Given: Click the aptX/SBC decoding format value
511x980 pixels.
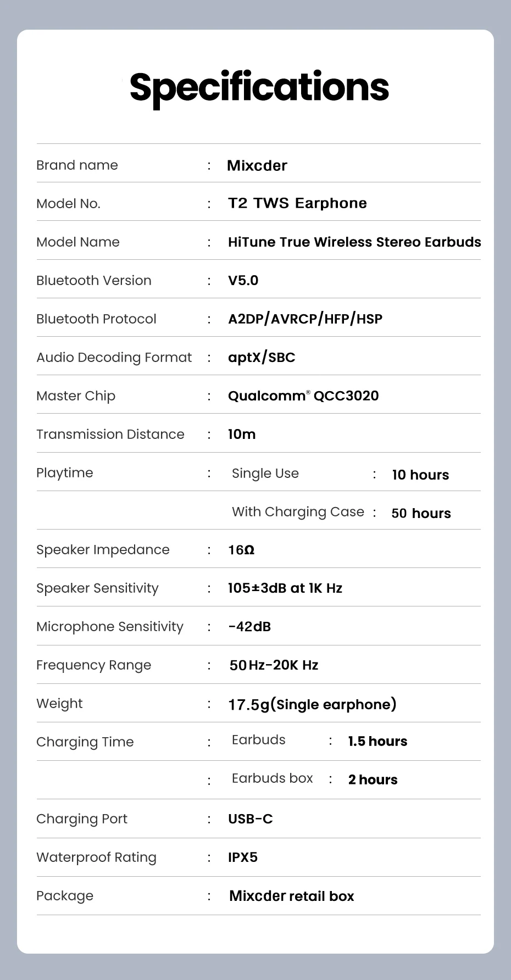Looking at the screenshot, I should click(262, 358).
